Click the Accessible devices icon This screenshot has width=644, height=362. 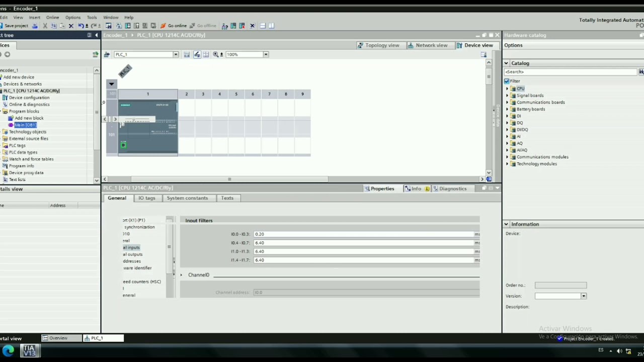tap(224, 26)
